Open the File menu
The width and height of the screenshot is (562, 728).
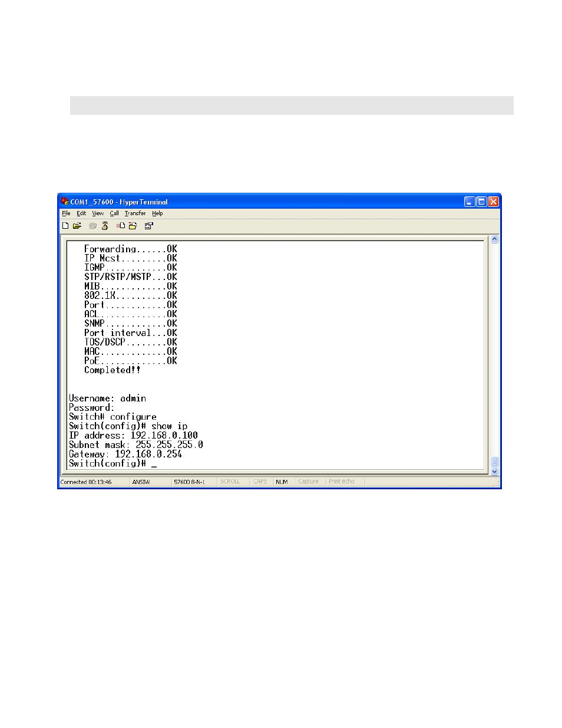coord(66,213)
